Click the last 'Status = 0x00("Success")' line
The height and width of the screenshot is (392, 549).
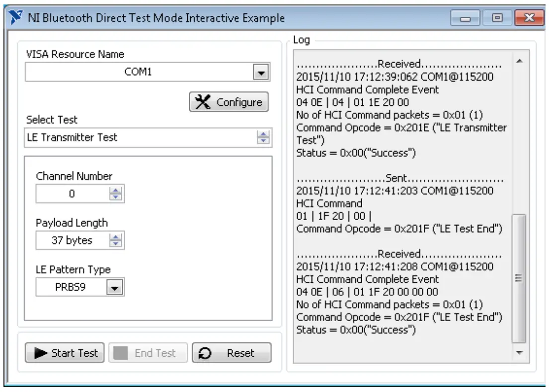pos(356,330)
